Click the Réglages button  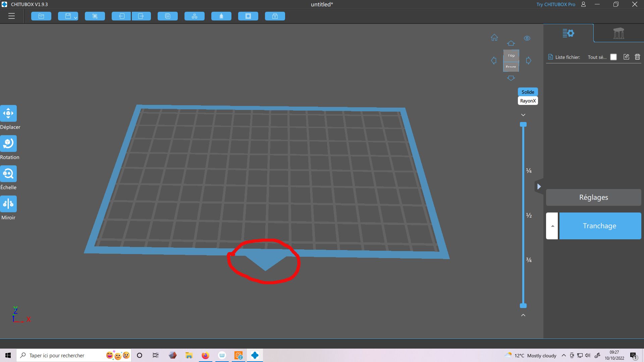click(593, 197)
